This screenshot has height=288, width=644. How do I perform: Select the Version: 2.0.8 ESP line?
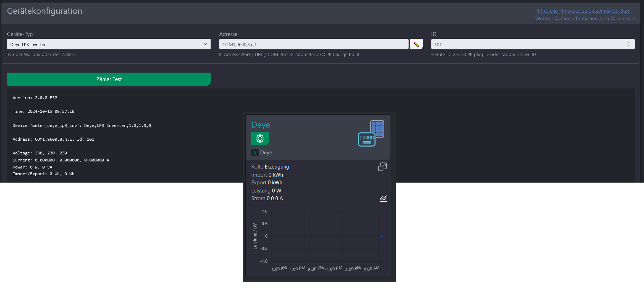(x=35, y=98)
